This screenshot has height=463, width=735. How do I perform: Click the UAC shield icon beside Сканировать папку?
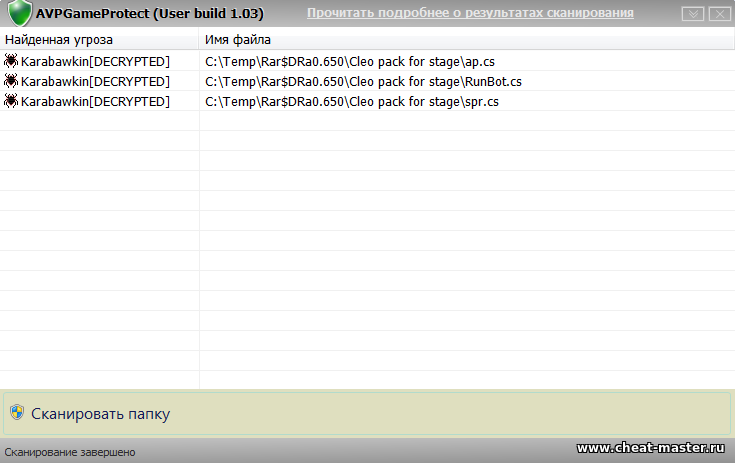(17, 413)
